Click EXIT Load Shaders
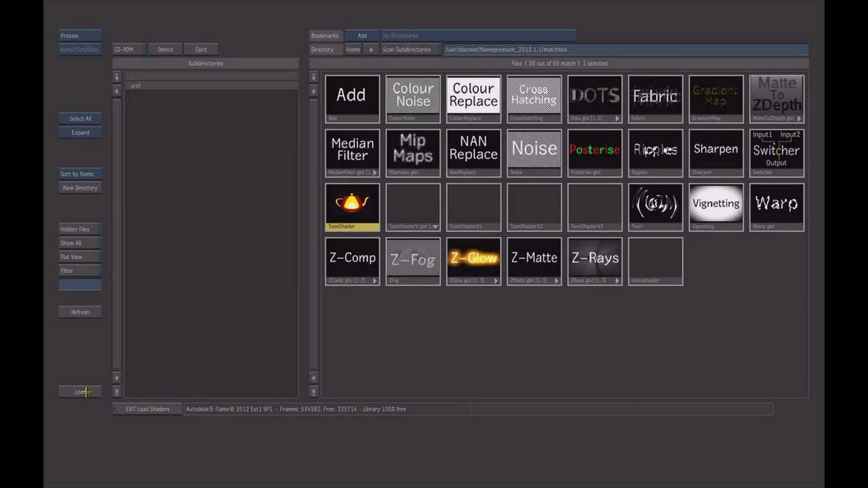Screen dimensions: 868x488 point(147,409)
